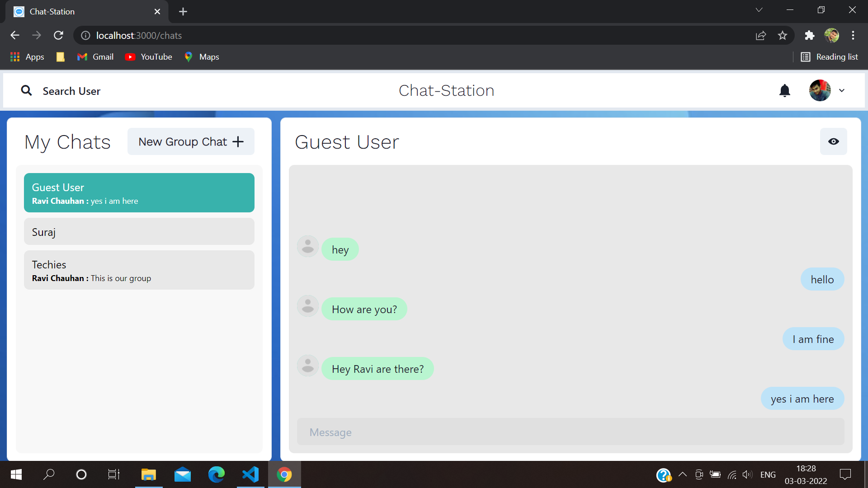Expand the profile menu chevron in header
This screenshot has width=868, height=488.
click(x=842, y=90)
